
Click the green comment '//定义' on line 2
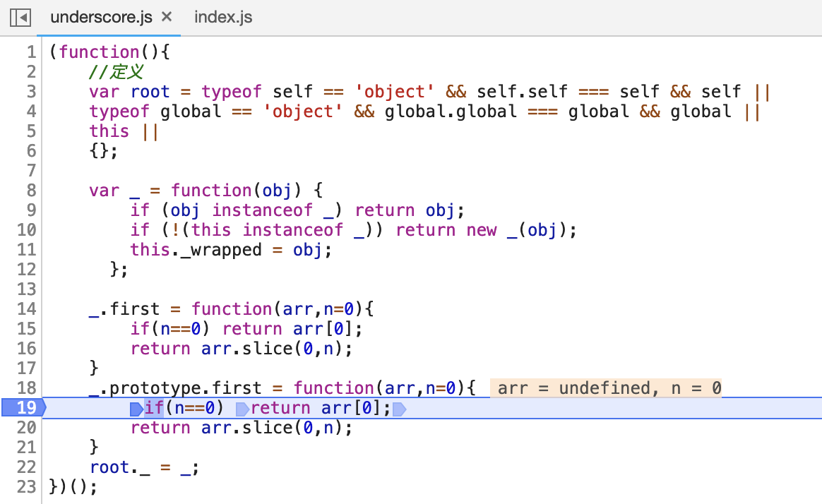pos(116,72)
